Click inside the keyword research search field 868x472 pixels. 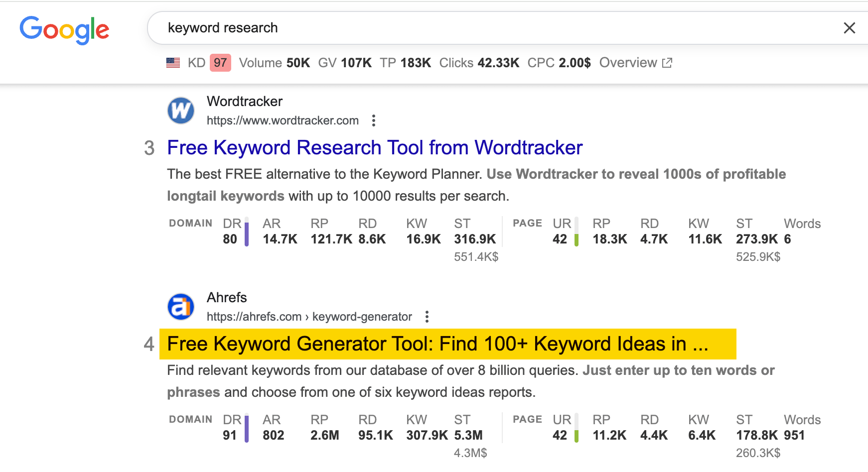[349, 28]
